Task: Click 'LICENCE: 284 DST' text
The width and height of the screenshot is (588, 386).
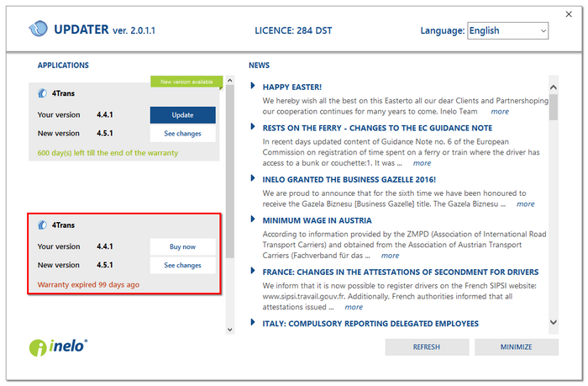Action: 293,30
